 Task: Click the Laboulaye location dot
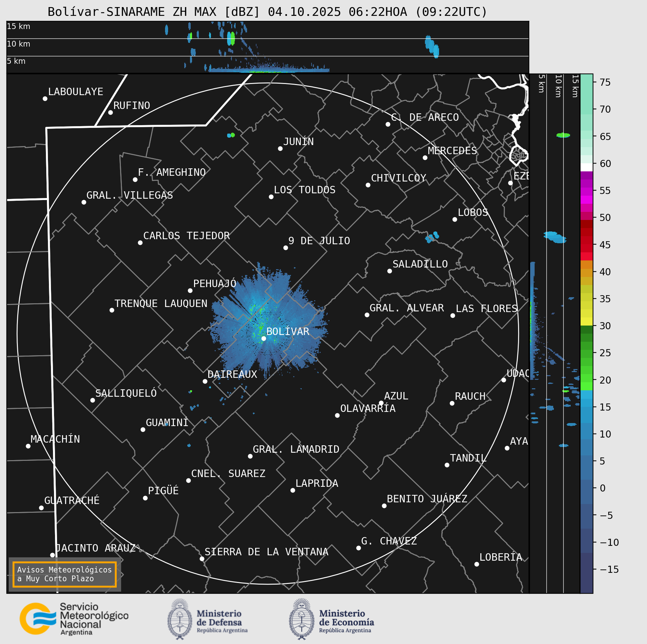45,99
